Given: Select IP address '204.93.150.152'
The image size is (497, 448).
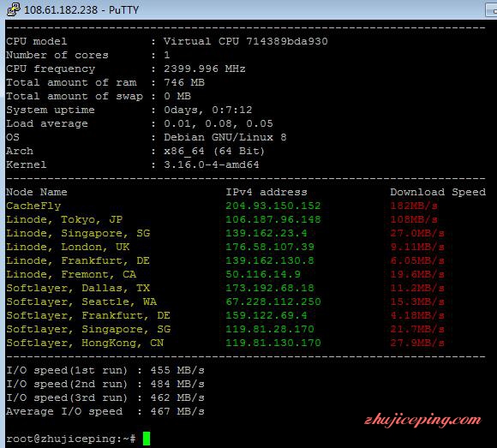Looking at the screenshot, I should click(273, 206).
